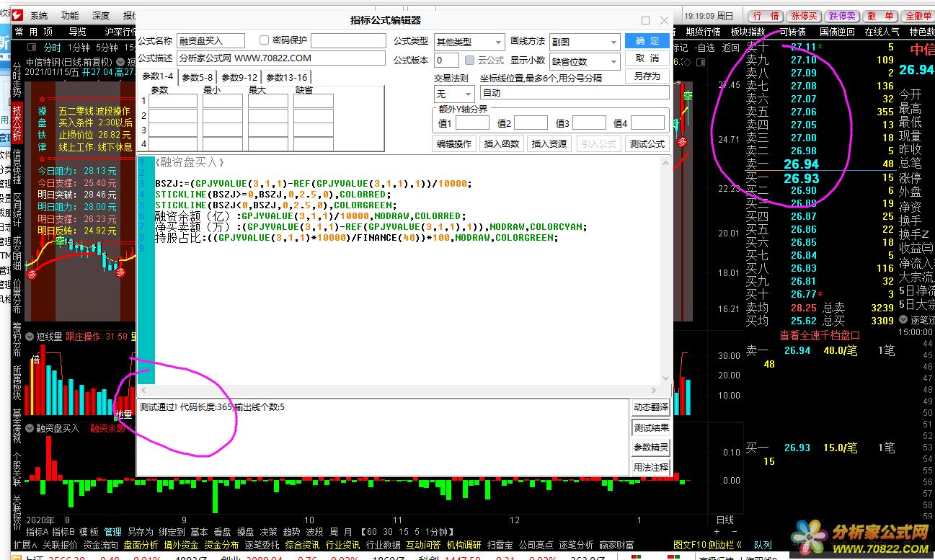Image resolution: width=935 pixels, height=560 pixels.
Task: Click the 动态翻译 button
Action: pos(650,407)
